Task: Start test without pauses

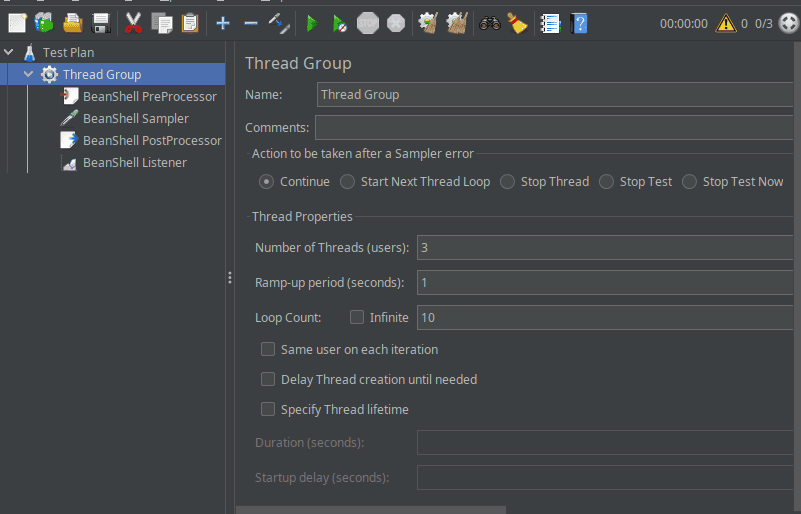Action: 340,23
